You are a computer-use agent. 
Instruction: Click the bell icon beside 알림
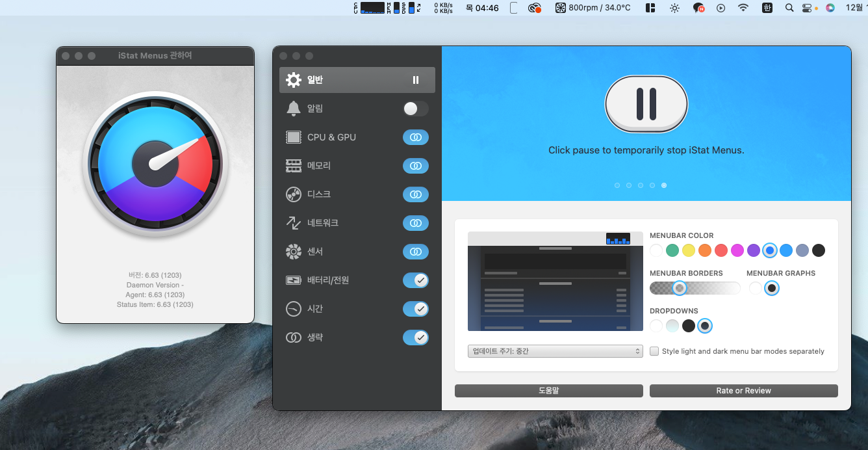294,109
